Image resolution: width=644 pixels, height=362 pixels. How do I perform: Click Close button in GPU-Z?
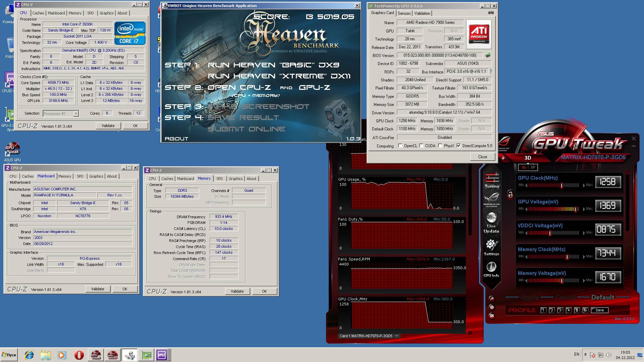click(483, 157)
